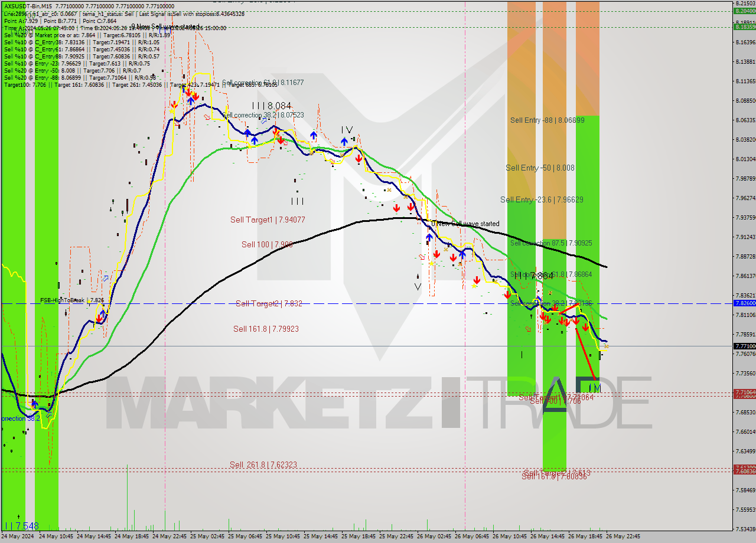Viewport: 756px width, 543px height.
Task: Click the 7.7356 price axis value
Action: 745,373
